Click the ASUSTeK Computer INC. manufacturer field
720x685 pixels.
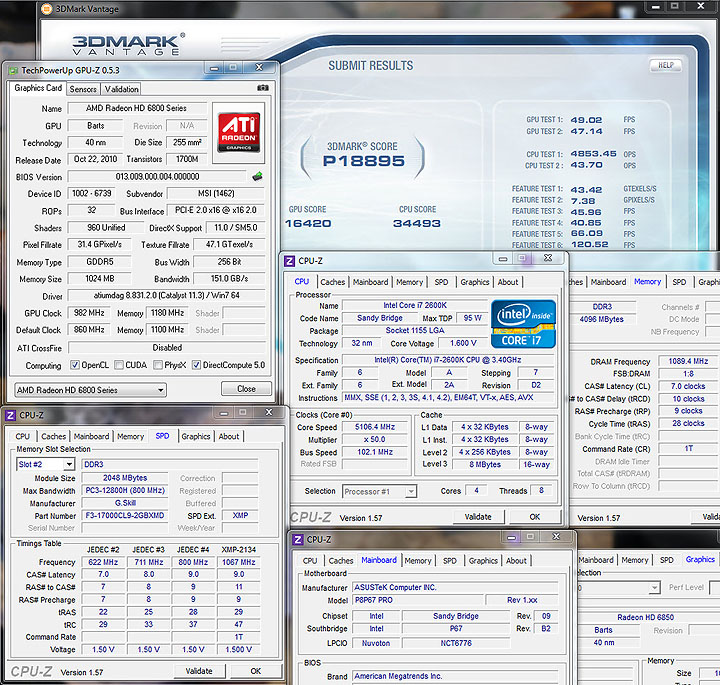pyautogui.click(x=455, y=588)
